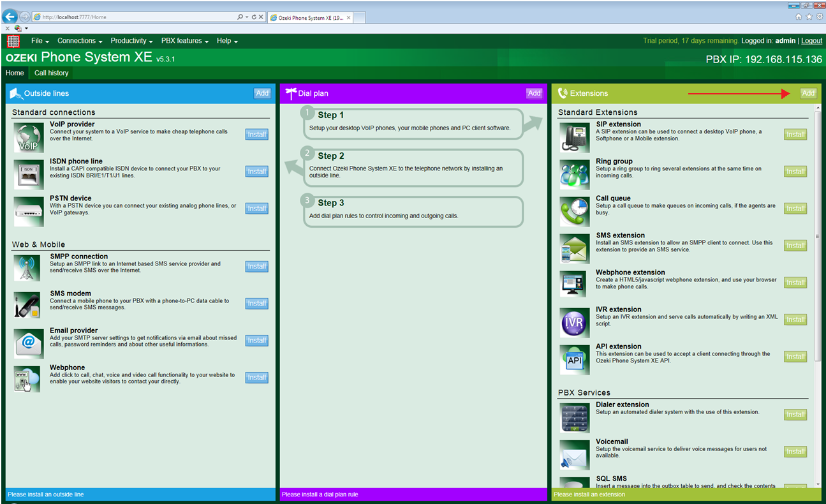Open browser tools gear icon

tap(820, 17)
